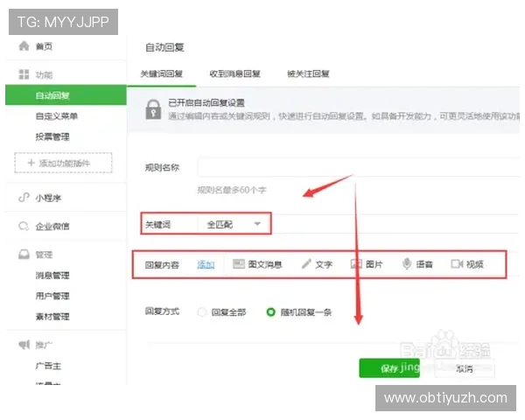Click the lock icon in the notice banner
The width and height of the screenshot is (525, 420).
point(153,109)
